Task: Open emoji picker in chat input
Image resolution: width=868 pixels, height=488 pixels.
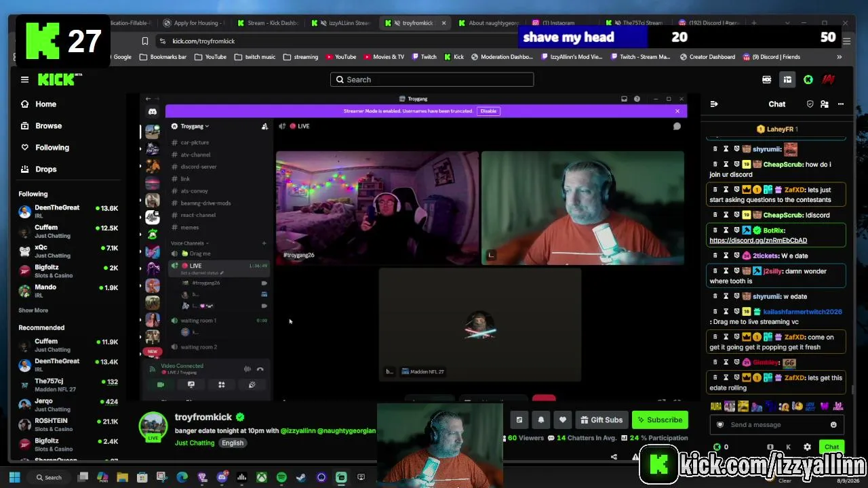Action: point(833,424)
